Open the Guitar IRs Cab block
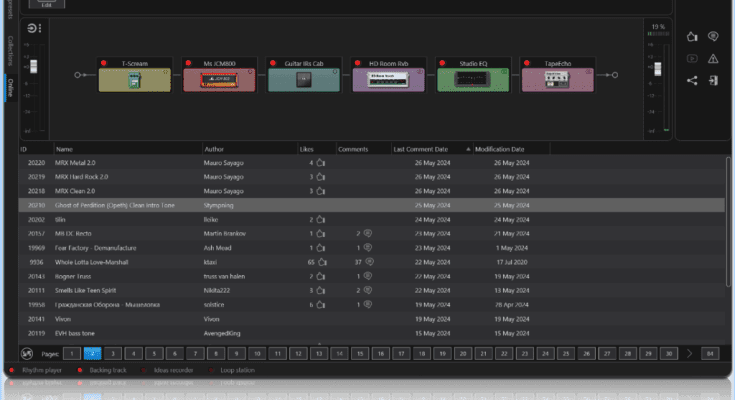 click(303, 80)
